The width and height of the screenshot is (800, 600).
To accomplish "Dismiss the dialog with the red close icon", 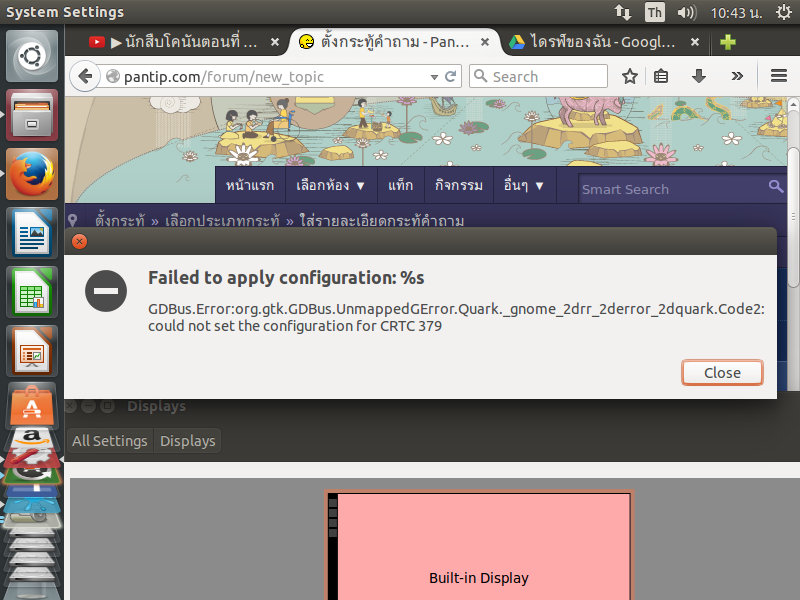I will (x=79, y=241).
